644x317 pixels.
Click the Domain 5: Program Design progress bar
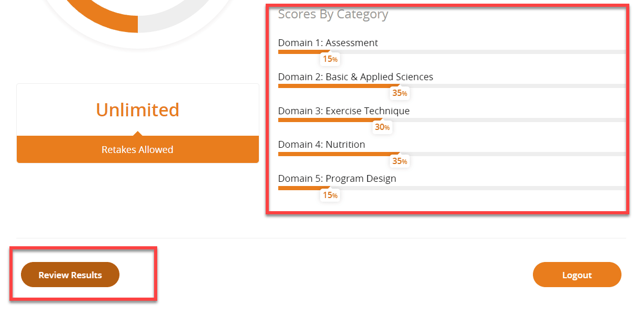coord(451,188)
